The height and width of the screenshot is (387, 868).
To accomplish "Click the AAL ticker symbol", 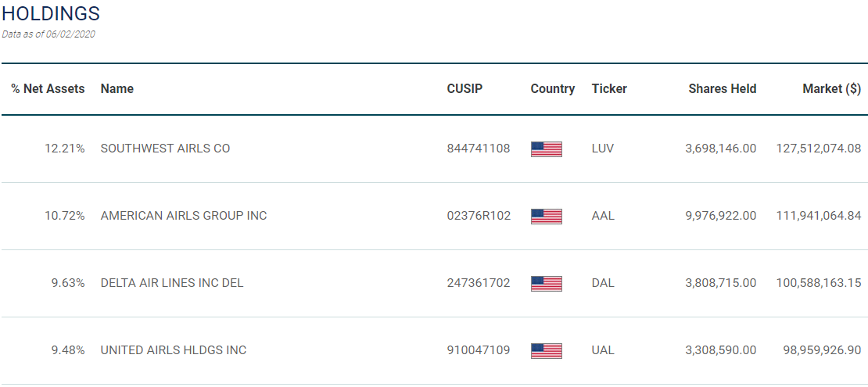I will [x=603, y=216].
